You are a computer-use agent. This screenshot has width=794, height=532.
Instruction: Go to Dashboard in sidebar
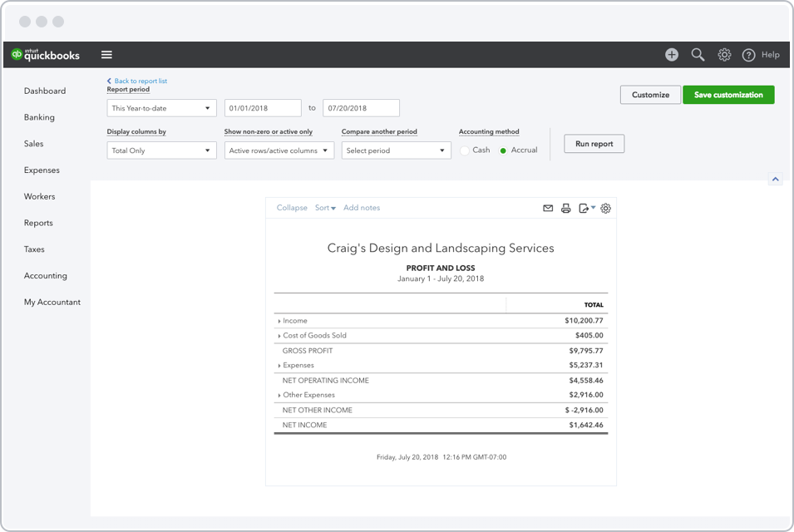pyautogui.click(x=45, y=91)
